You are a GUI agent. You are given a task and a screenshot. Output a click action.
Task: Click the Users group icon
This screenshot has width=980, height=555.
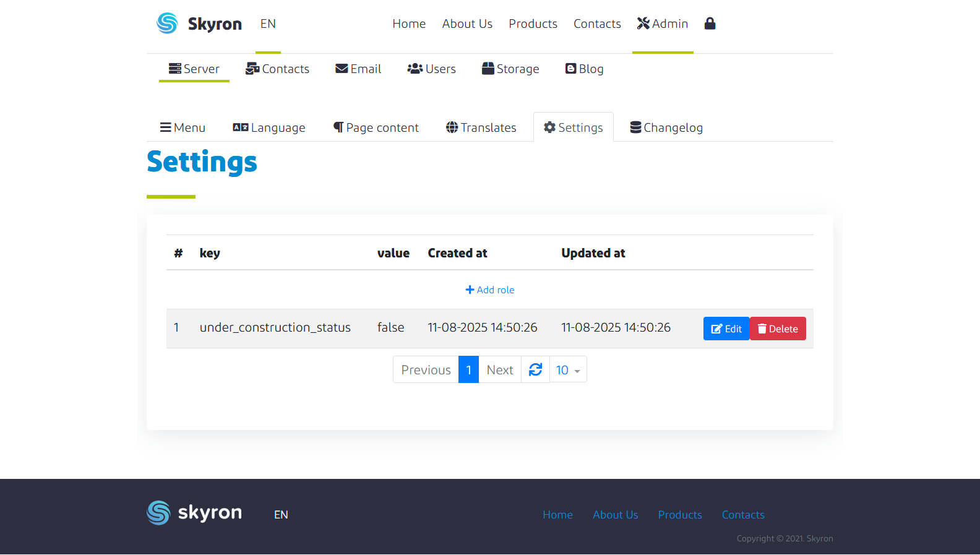pyautogui.click(x=415, y=69)
